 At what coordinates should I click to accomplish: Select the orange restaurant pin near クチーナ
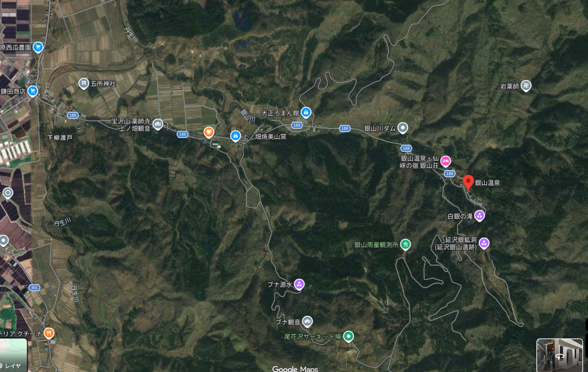tap(49, 333)
